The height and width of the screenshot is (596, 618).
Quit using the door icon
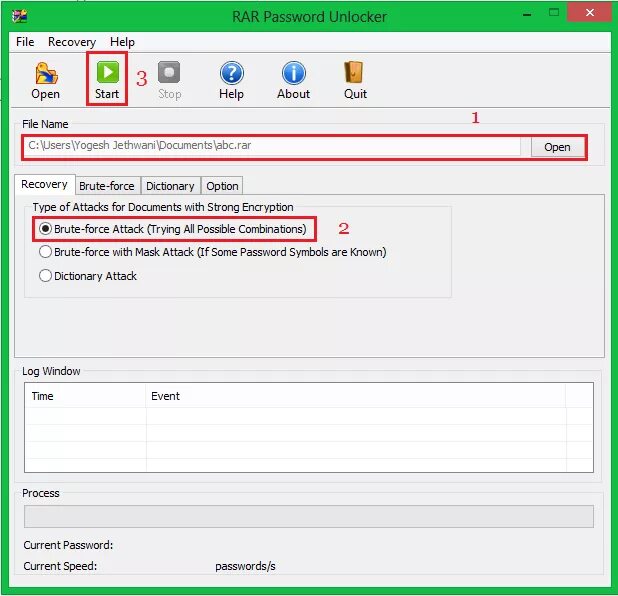coord(354,72)
